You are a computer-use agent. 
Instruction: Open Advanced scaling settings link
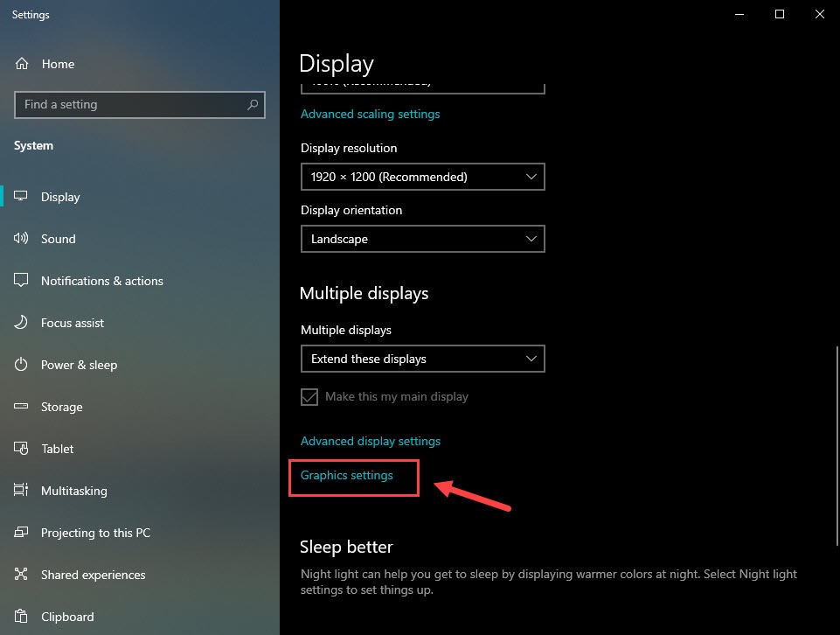[371, 114]
